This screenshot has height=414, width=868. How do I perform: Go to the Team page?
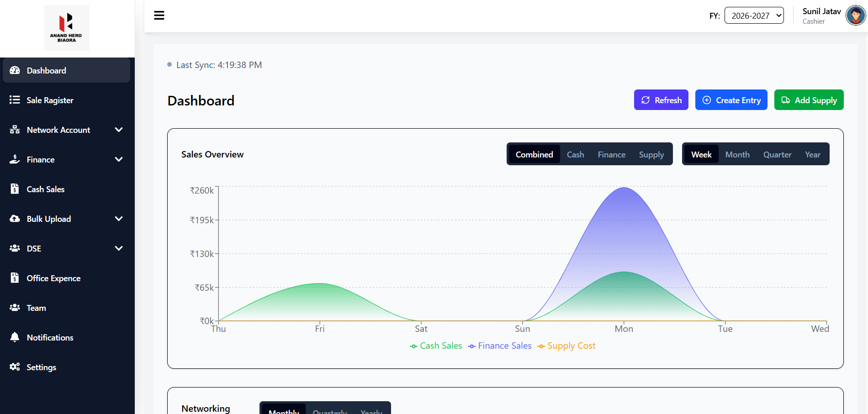point(67,308)
